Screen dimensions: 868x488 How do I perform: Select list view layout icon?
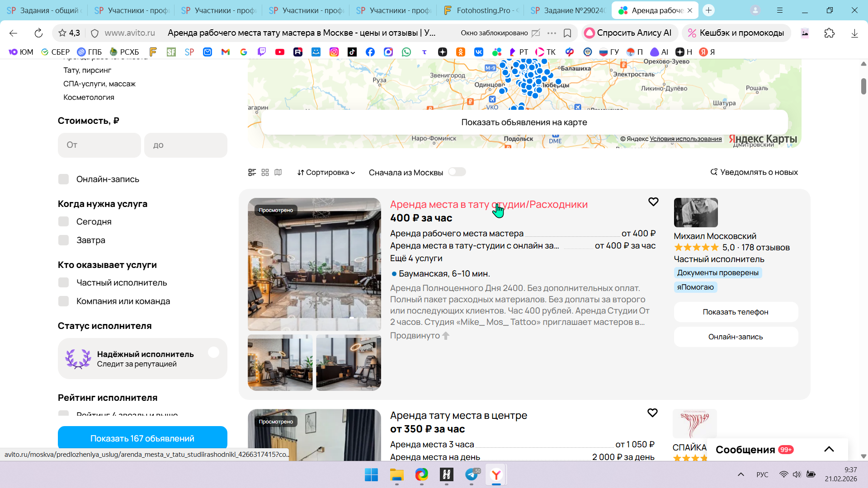(x=252, y=172)
